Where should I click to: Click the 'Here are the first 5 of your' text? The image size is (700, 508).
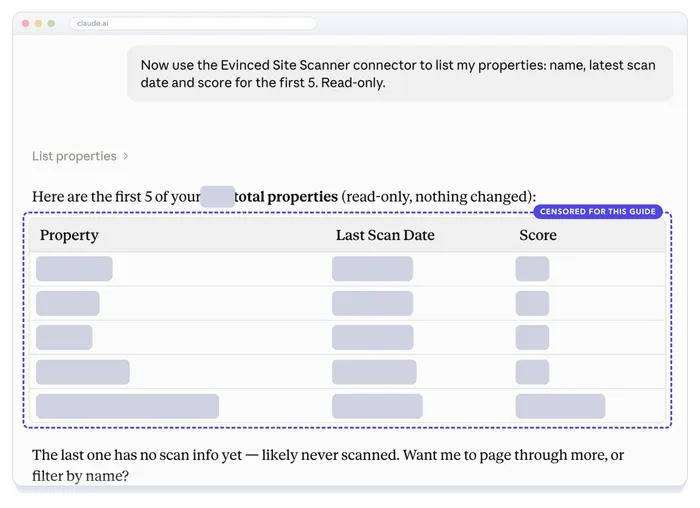(x=116, y=197)
